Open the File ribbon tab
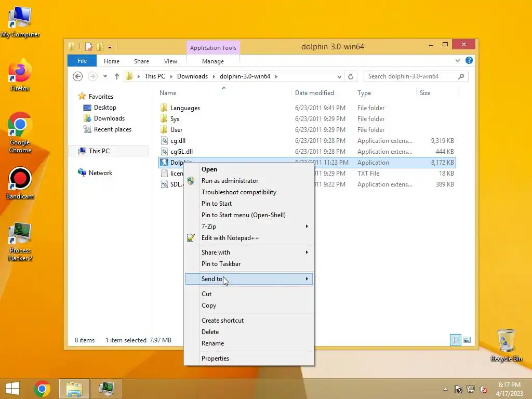 point(82,61)
